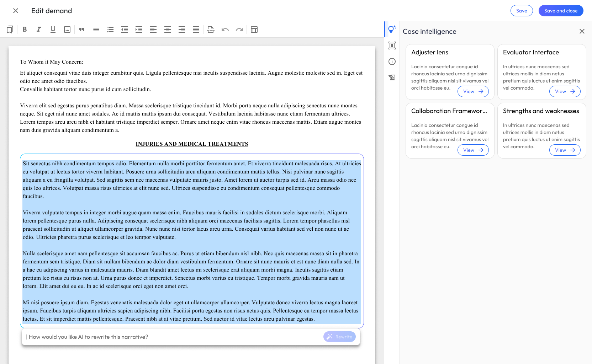Increase the paragraph indent

point(139,30)
